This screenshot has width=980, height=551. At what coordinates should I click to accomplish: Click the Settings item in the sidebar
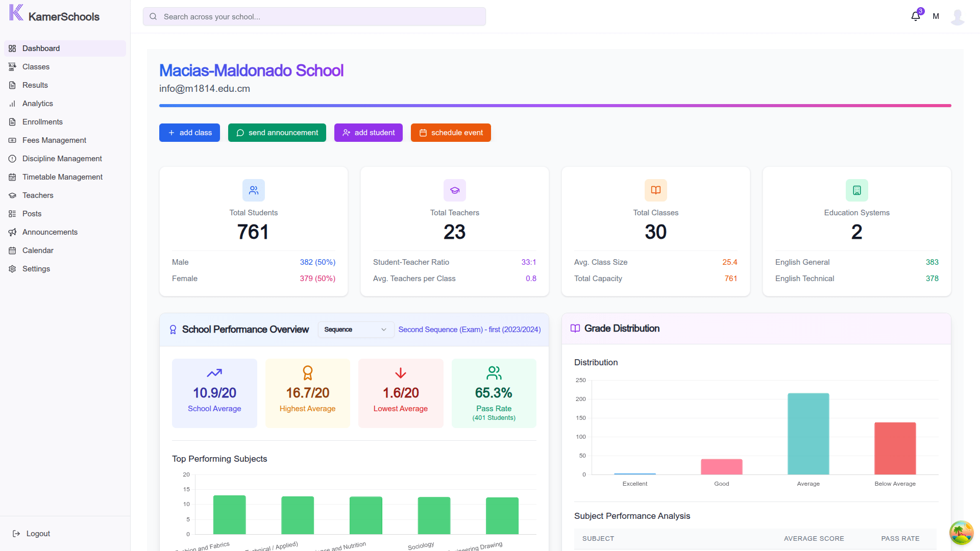click(x=12, y=268)
